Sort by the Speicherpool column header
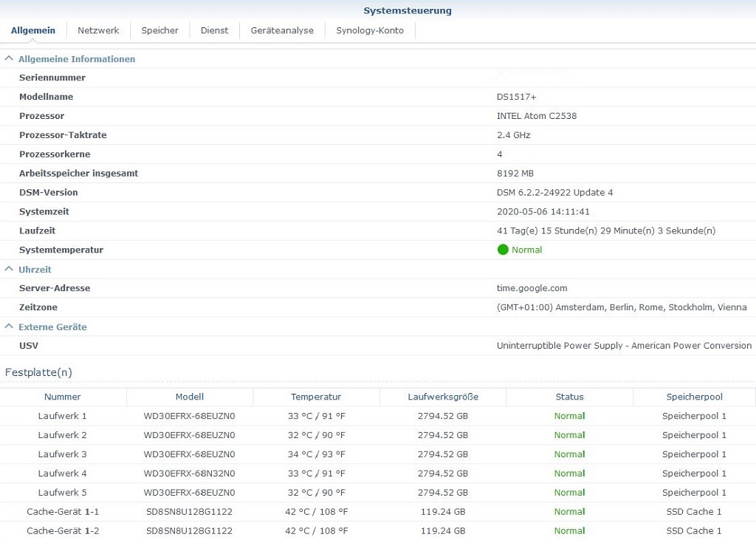The width and height of the screenshot is (756, 540). tap(694, 397)
